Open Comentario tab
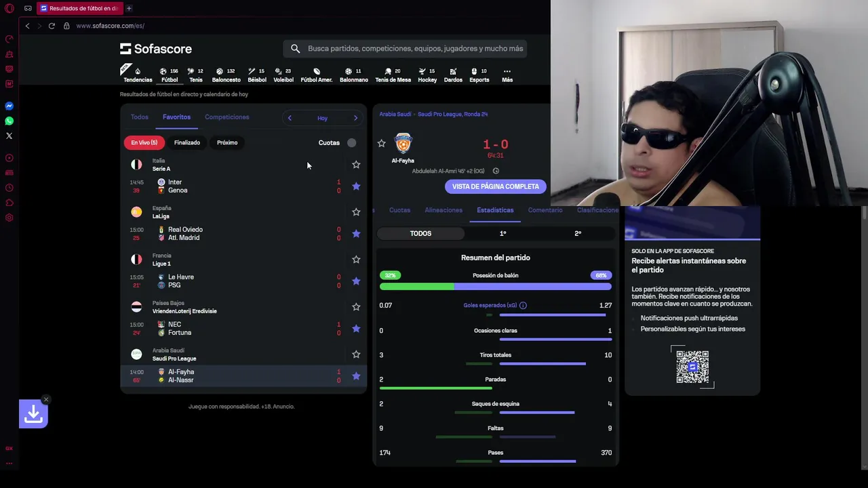 [545, 210]
